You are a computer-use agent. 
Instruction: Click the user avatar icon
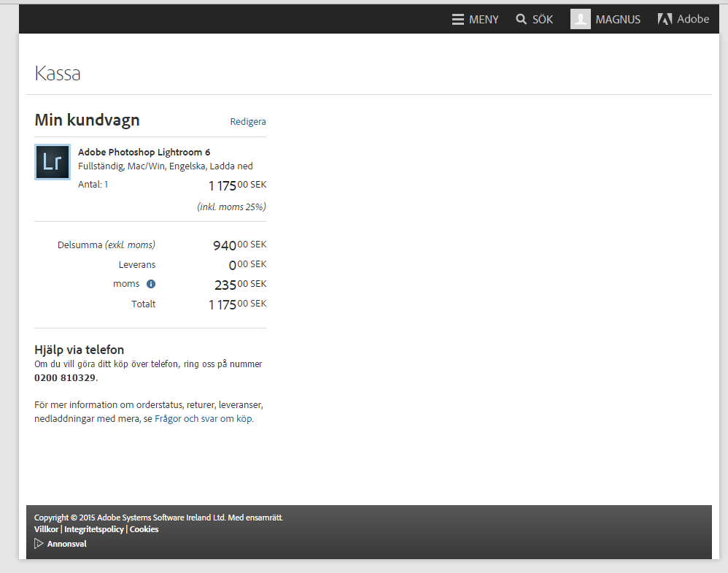[581, 19]
